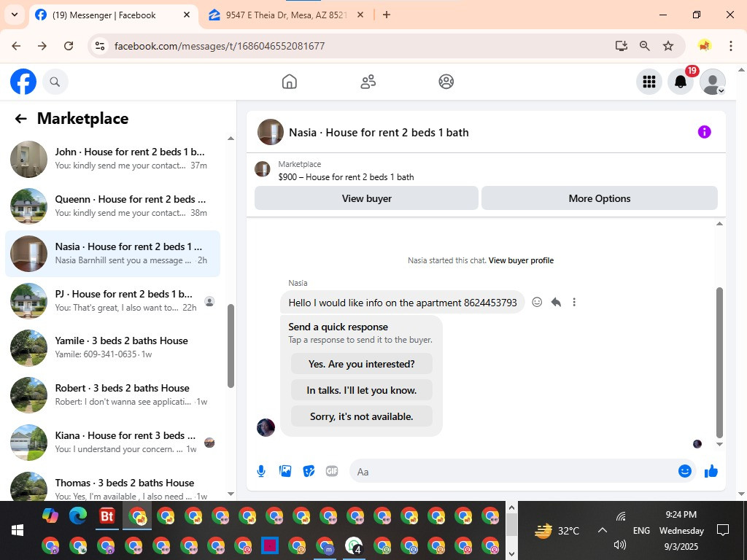Open the weather widget showing 32°C
The width and height of the screenshot is (747, 560).
coord(557,531)
